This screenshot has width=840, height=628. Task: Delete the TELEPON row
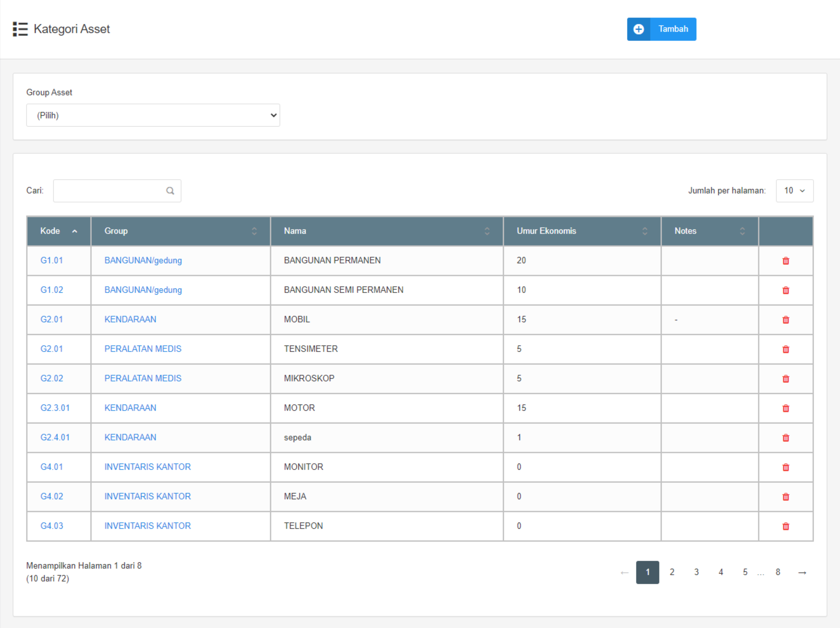[786, 526]
